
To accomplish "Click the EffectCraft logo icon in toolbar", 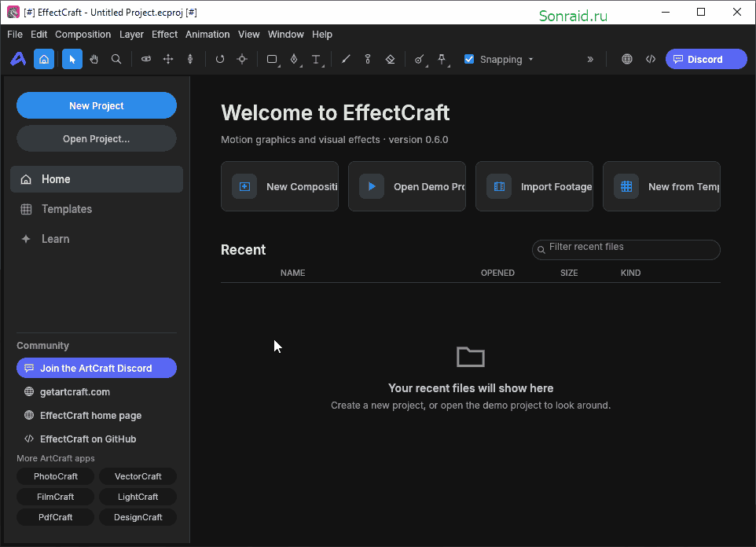I will [x=18, y=59].
